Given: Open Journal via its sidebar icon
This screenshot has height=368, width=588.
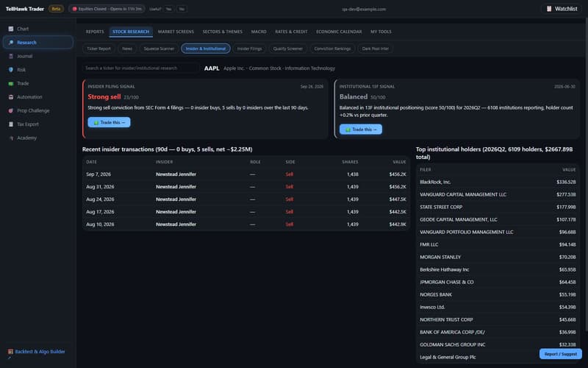Looking at the screenshot, I should pyautogui.click(x=11, y=56).
